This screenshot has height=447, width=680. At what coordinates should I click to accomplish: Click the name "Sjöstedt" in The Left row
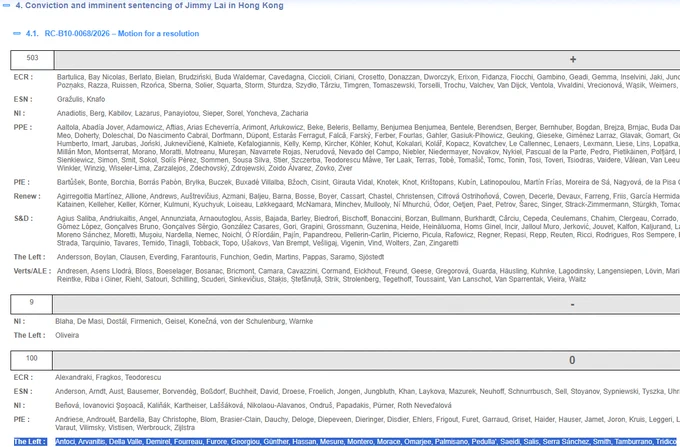click(x=371, y=257)
